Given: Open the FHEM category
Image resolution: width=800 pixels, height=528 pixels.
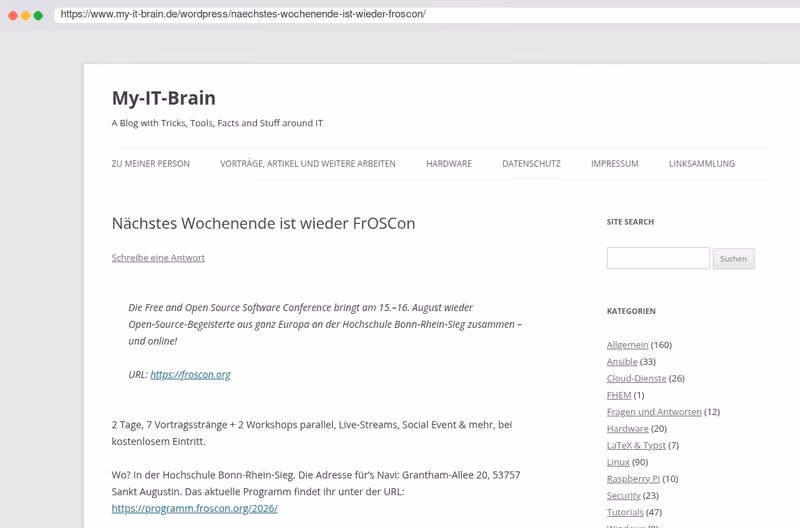Looking at the screenshot, I should (x=619, y=395).
